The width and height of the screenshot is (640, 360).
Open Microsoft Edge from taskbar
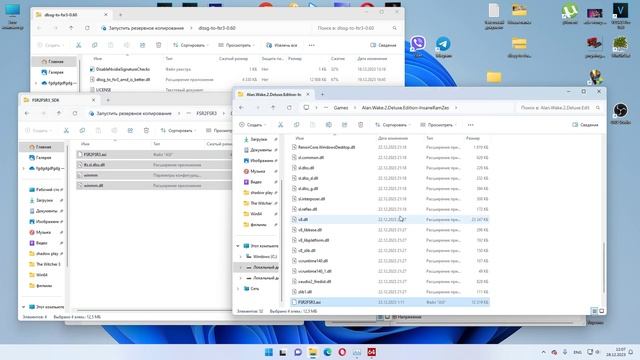tap(327, 352)
